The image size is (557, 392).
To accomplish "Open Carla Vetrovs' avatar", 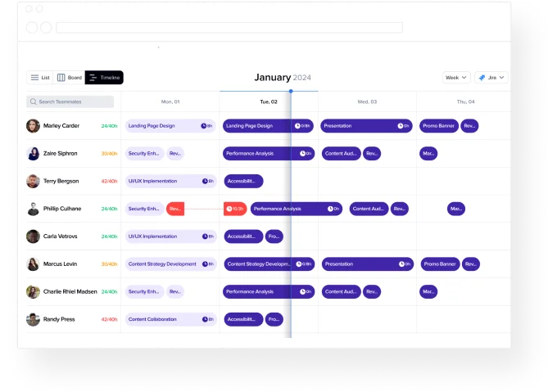I will tap(33, 237).
